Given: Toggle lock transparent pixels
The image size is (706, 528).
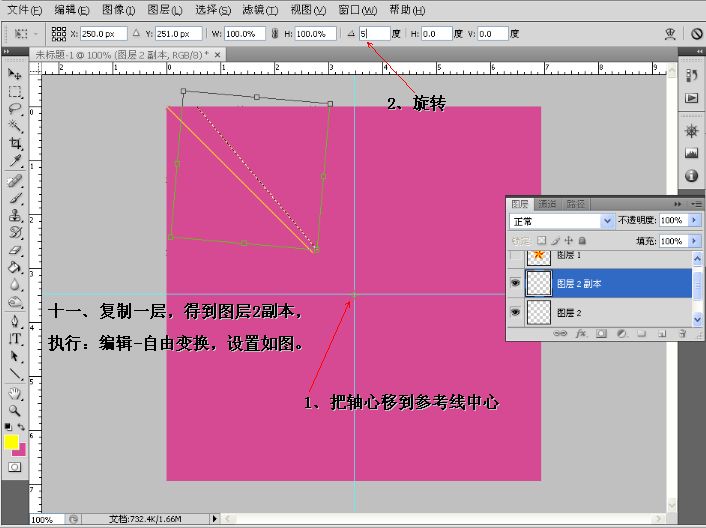Looking at the screenshot, I should point(542,241).
